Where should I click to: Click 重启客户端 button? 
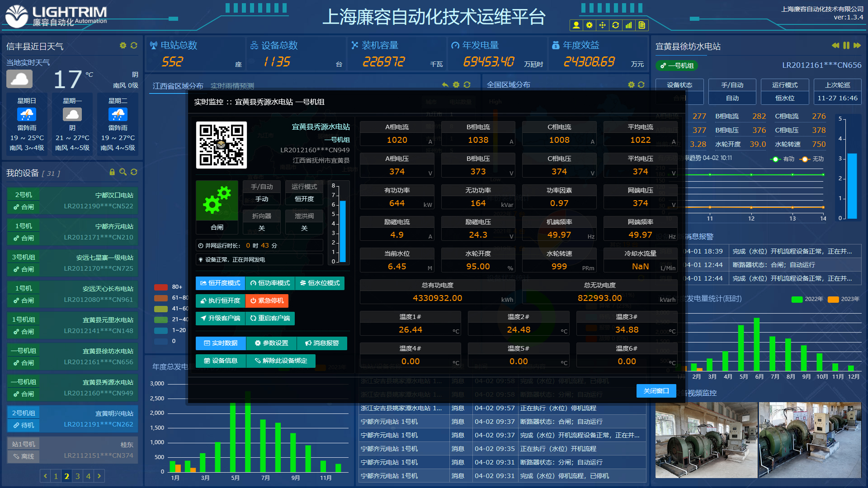click(270, 319)
